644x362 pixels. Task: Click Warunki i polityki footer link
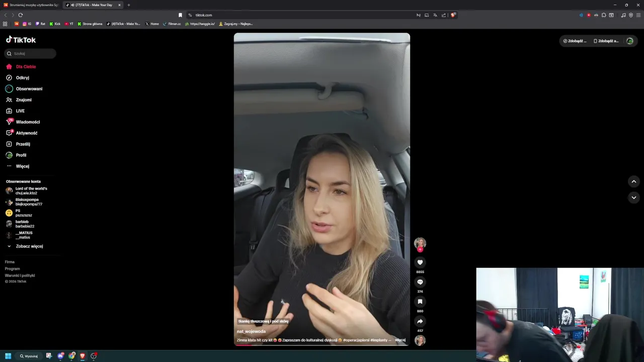click(20, 276)
